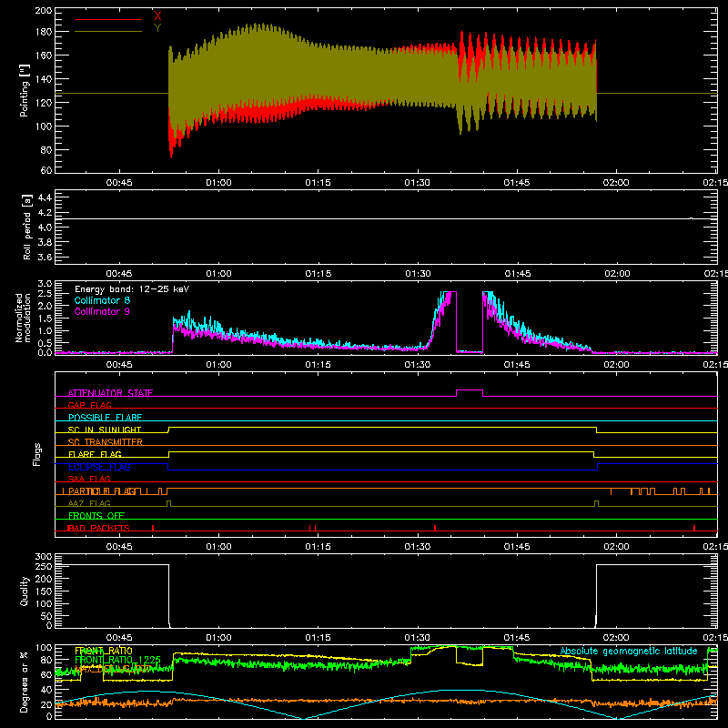Click the ECLIPSE_FLAG label

click(99, 467)
